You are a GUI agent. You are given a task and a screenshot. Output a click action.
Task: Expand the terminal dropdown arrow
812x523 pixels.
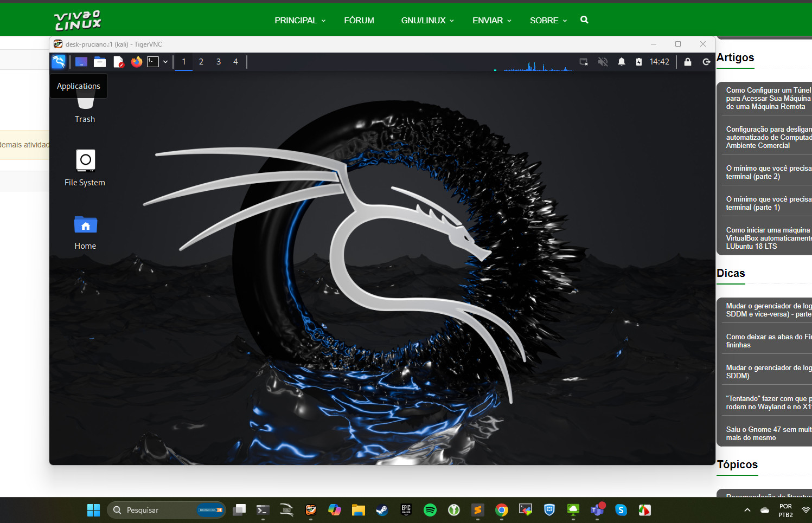(165, 62)
